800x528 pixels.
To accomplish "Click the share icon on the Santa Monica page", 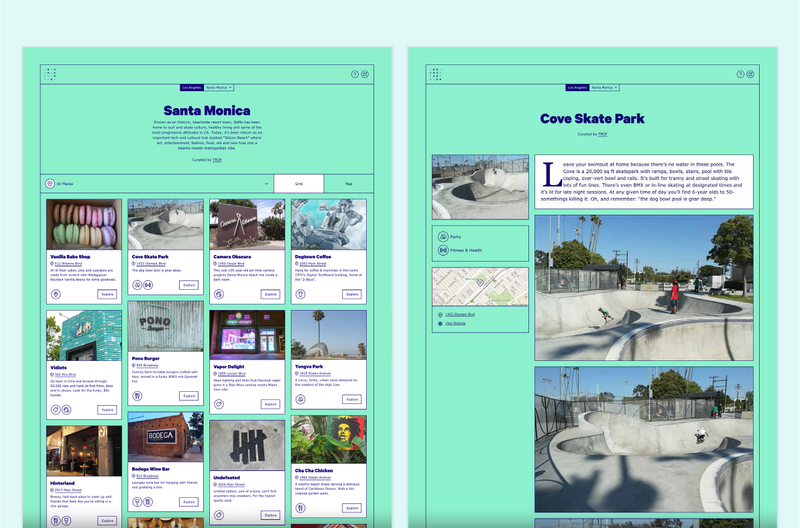I will tap(365, 74).
